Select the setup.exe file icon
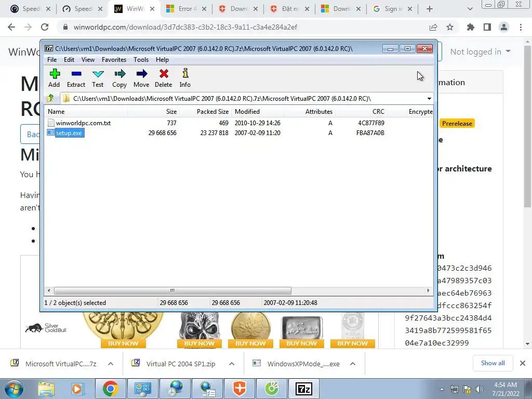532x399 pixels. pyautogui.click(x=51, y=132)
